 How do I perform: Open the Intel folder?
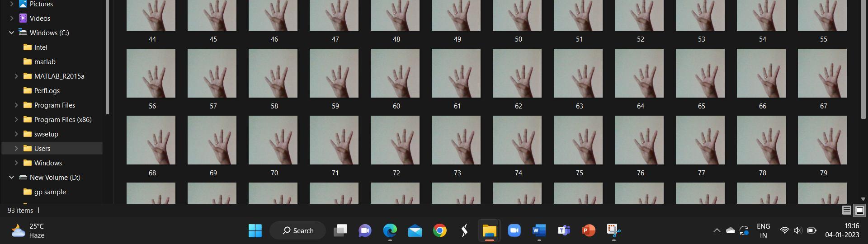(x=41, y=47)
